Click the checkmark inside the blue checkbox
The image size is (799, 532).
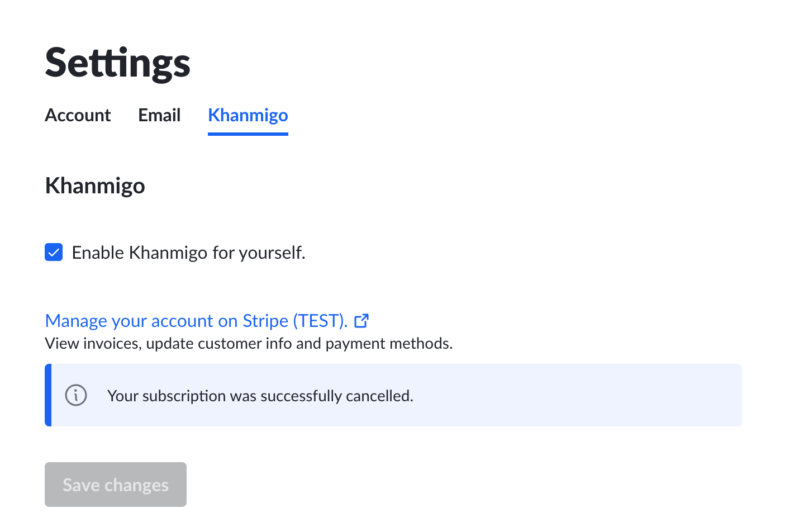click(x=54, y=253)
